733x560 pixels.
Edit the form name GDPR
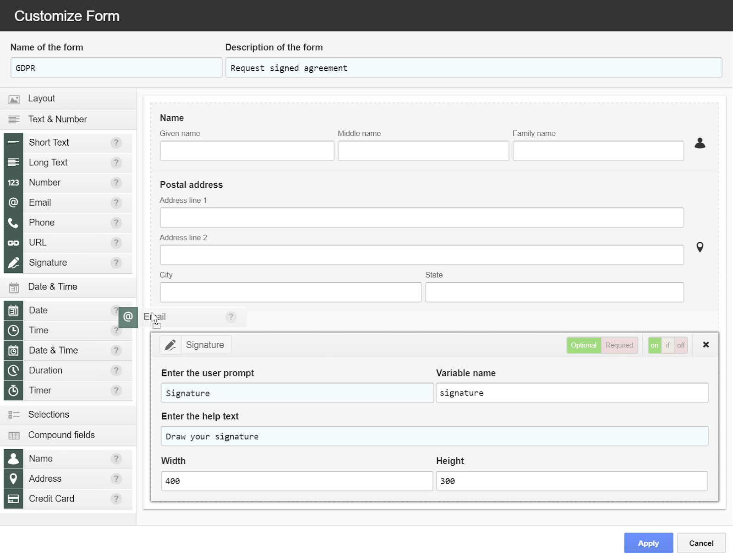(x=116, y=68)
